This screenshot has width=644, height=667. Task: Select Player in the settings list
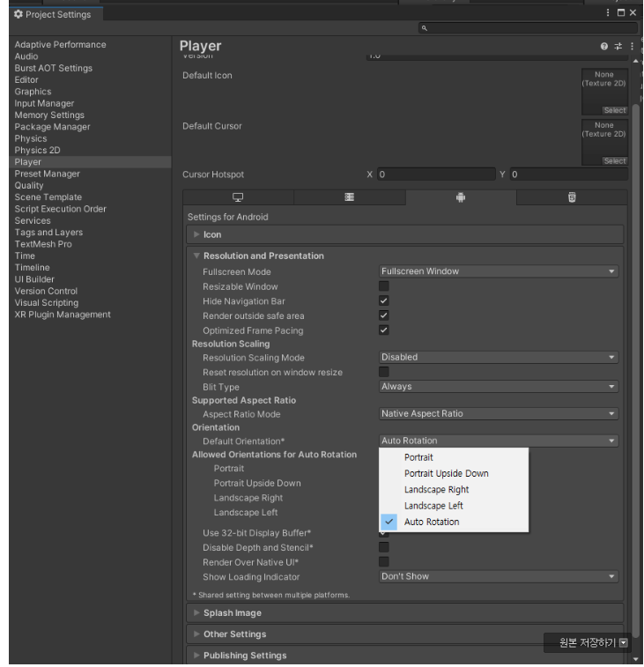click(x=90, y=162)
